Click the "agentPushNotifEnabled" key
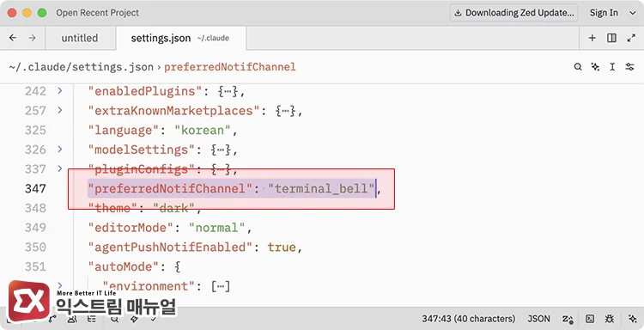This screenshot has width=644, height=330. 170,247
